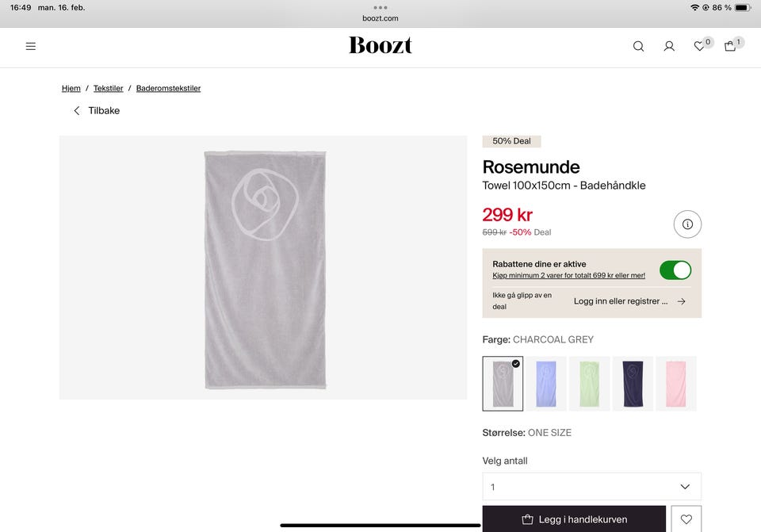Click the search magnifier icon
The height and width of the screenshot is (532, 761).
click(638, 46)
